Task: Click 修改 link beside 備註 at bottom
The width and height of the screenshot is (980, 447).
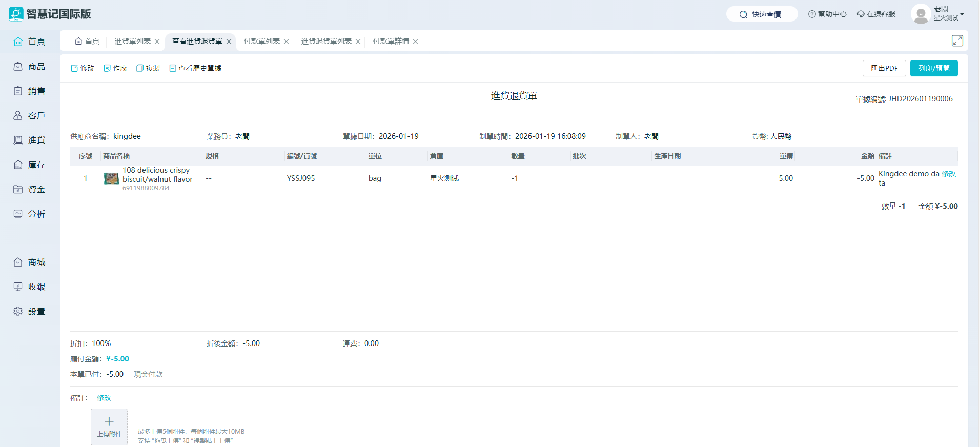Action: point(104,398)
